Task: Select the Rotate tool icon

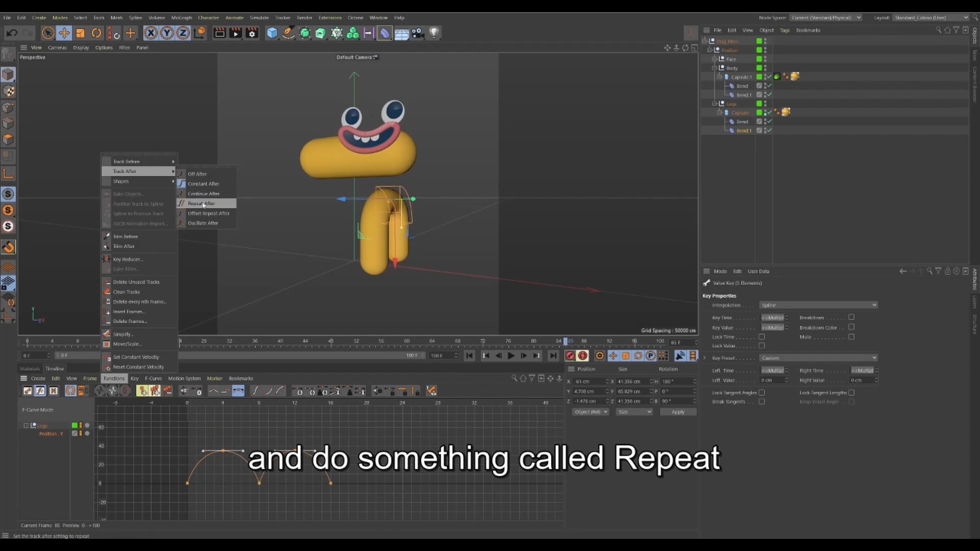Action: pos(96,33)
